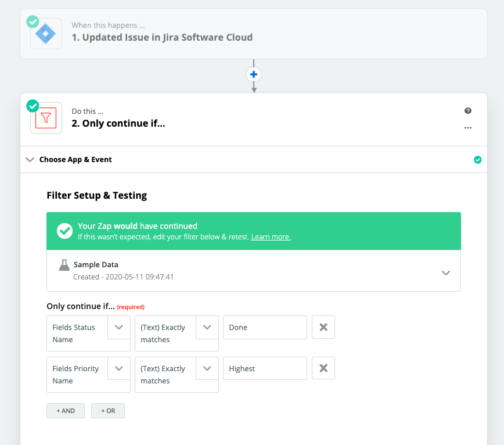The image size is (504, 445).
Task: Click the filter funnel icon on step 2
Action: (x=46, y=117)
